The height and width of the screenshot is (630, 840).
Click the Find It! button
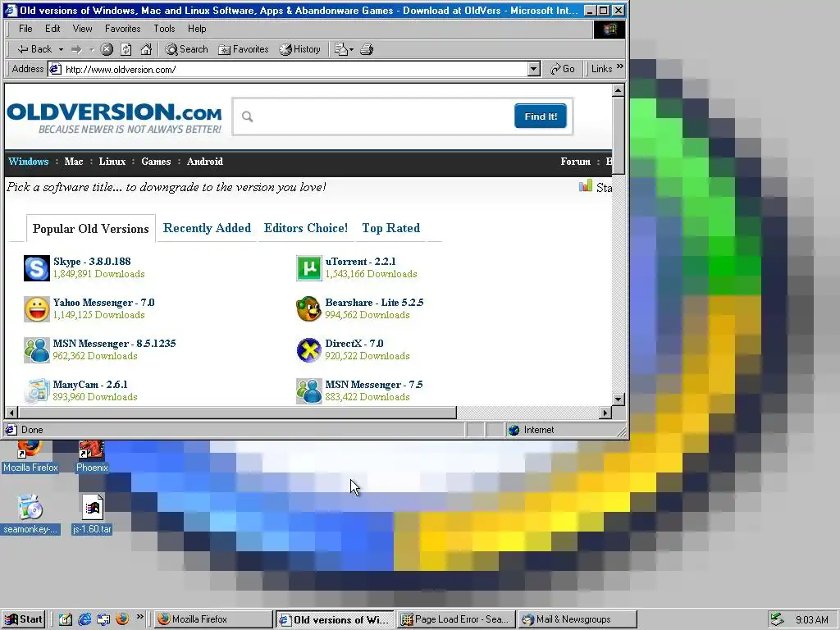tap(541, 116)
